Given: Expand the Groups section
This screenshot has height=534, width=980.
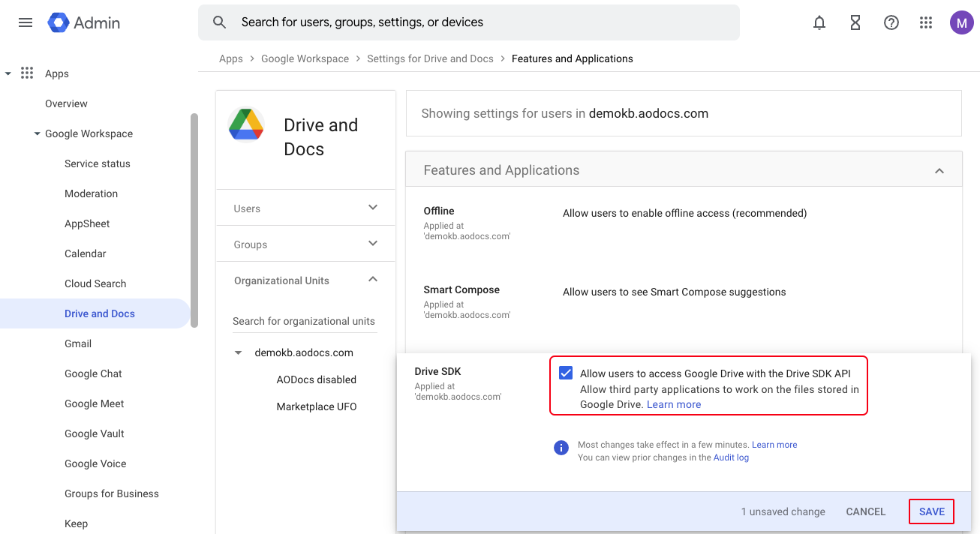Looking at the screenshot, I should point(373,244).
